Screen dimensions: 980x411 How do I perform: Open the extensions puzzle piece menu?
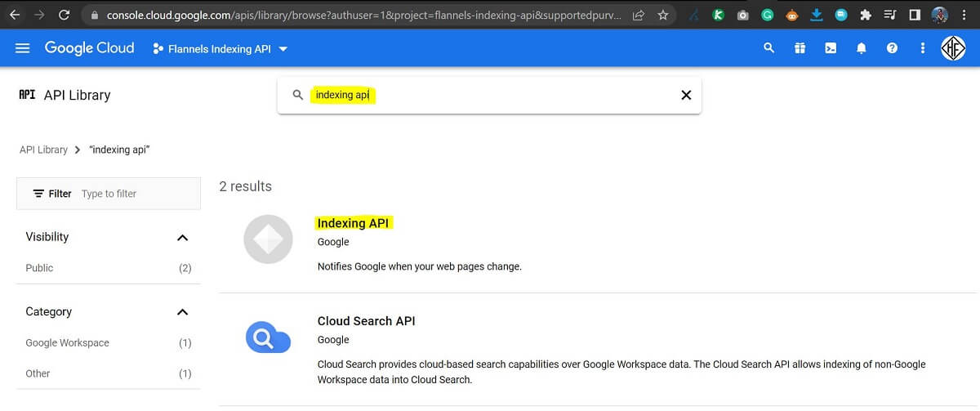(x=866, y=15)
